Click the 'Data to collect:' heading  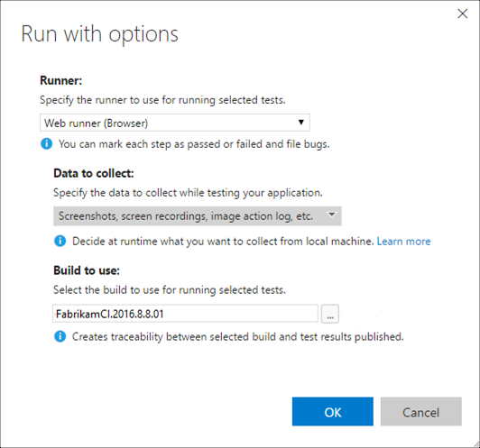pyautogui.click(x=94, y=173)
